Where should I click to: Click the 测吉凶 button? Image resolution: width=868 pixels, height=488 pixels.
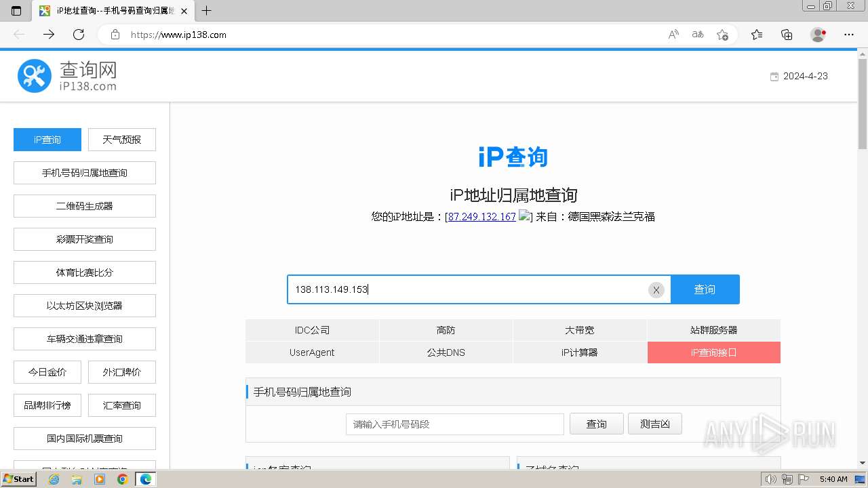[655, 424]
